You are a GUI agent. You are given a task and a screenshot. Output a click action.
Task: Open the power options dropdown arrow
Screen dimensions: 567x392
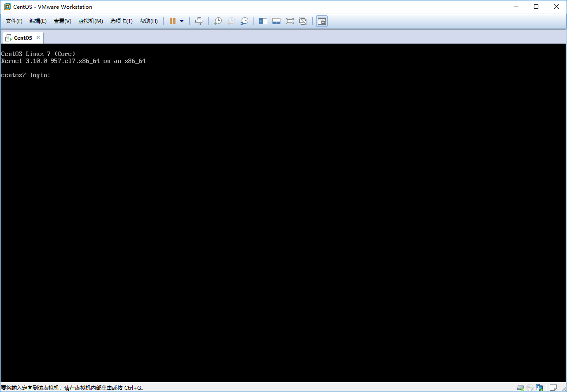coord(182,21)
